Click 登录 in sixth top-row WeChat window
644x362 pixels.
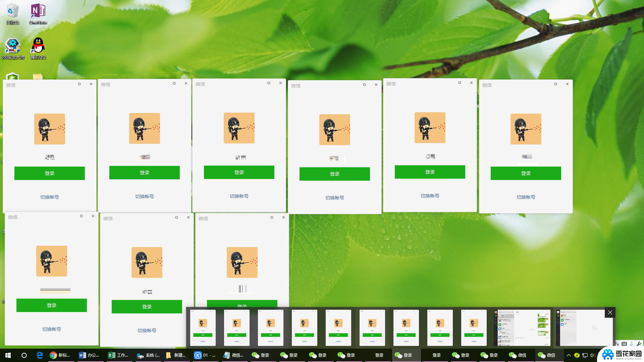click(526, 173)
